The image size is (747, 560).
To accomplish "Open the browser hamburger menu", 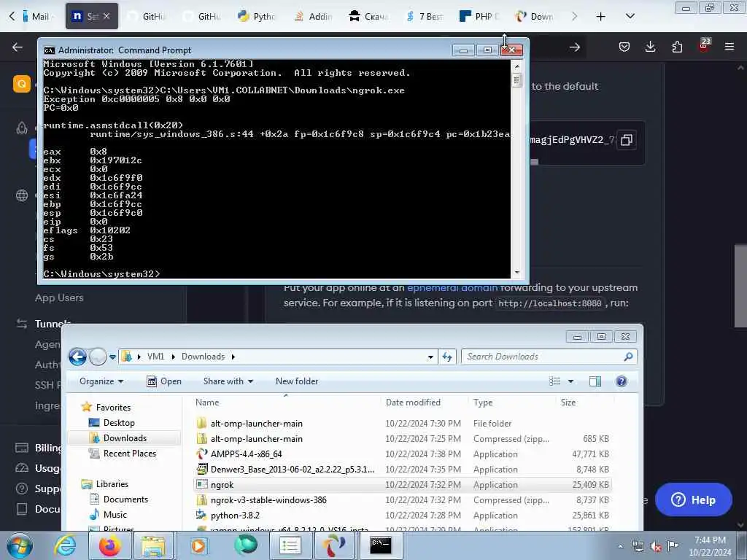I will point(729,47).
